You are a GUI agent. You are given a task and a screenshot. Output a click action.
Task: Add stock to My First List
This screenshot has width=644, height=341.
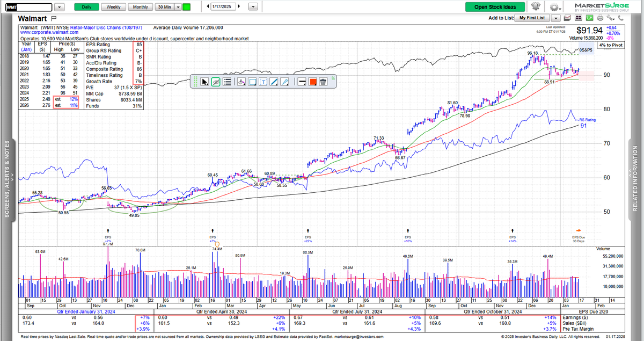click(x=532, y=18)
